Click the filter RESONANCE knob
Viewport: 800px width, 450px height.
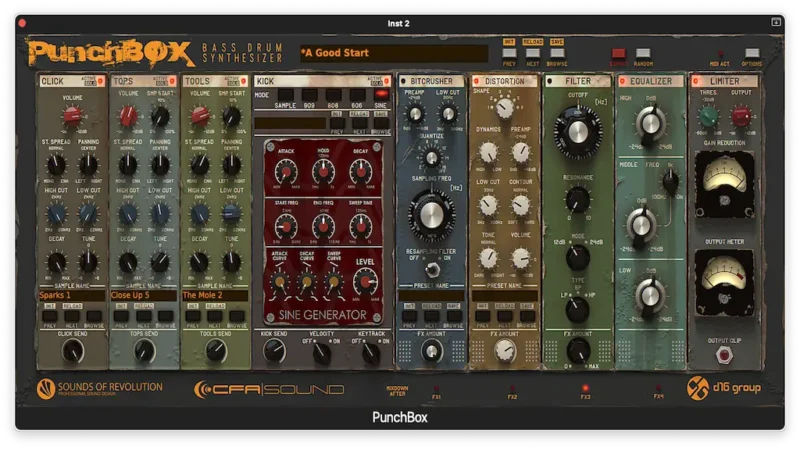pos(578,199)
